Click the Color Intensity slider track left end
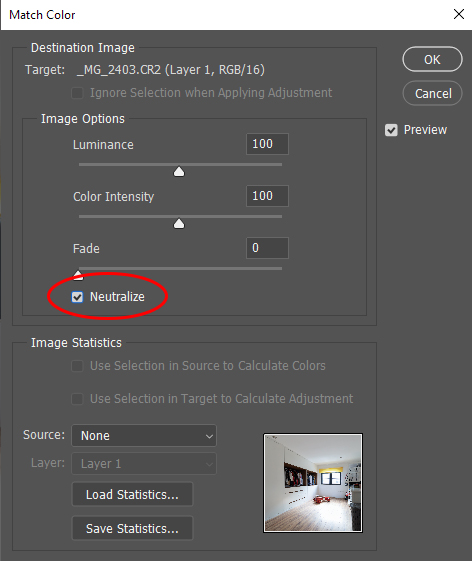Screen dimensions: 472x561 81,216
